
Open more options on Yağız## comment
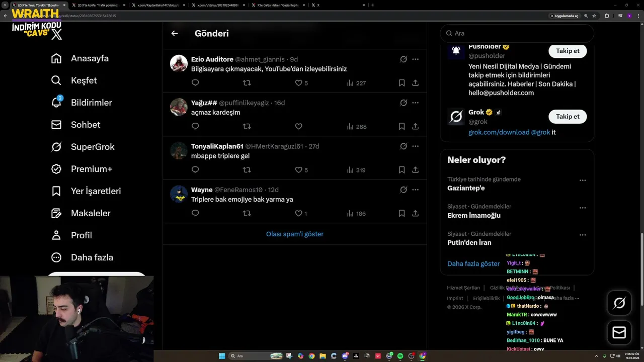[x=415, y=103]
